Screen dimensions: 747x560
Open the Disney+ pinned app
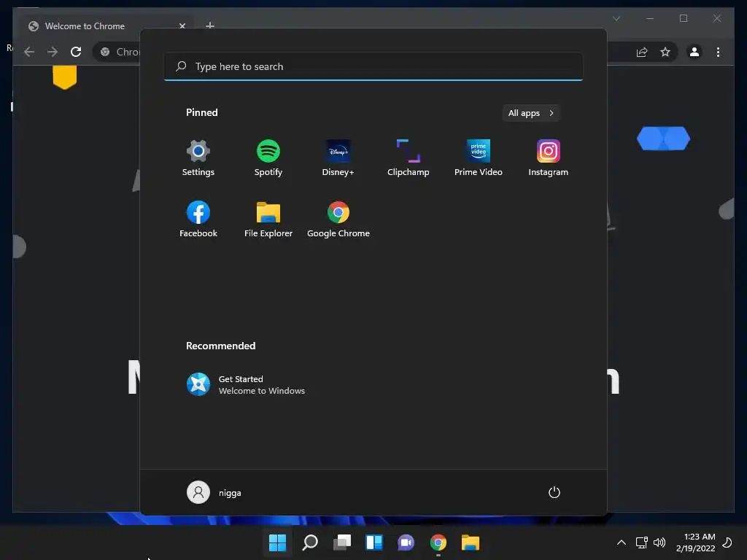point(338,158)
